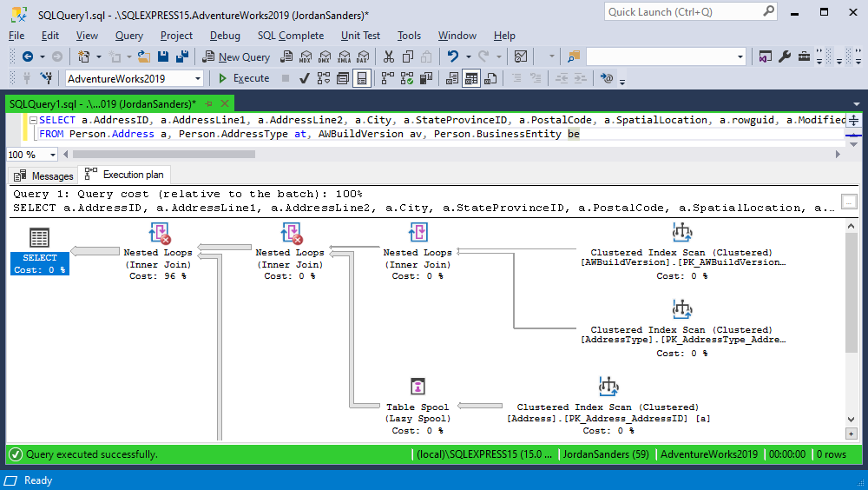Screen dimensions: 868x490
Task: Select the Table Spool (Lazy Spool) node
Action: tap(418, 407)
